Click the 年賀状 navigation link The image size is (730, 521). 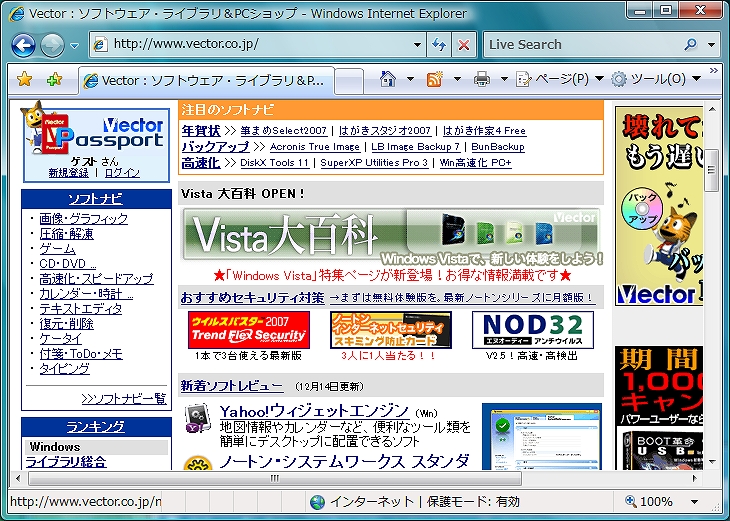[201, 131]
